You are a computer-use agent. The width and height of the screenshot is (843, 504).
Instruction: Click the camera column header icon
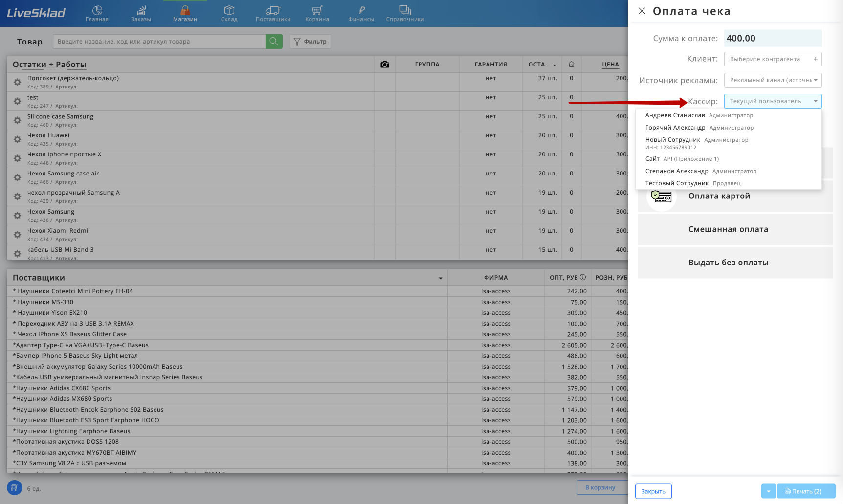pos(385,65)
